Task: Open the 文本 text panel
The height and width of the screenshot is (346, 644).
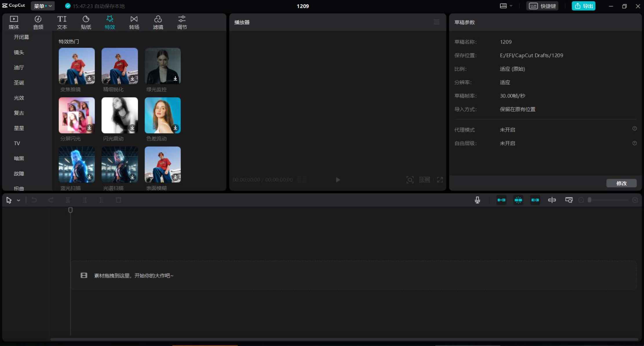Action: click(x=62, y=22)
